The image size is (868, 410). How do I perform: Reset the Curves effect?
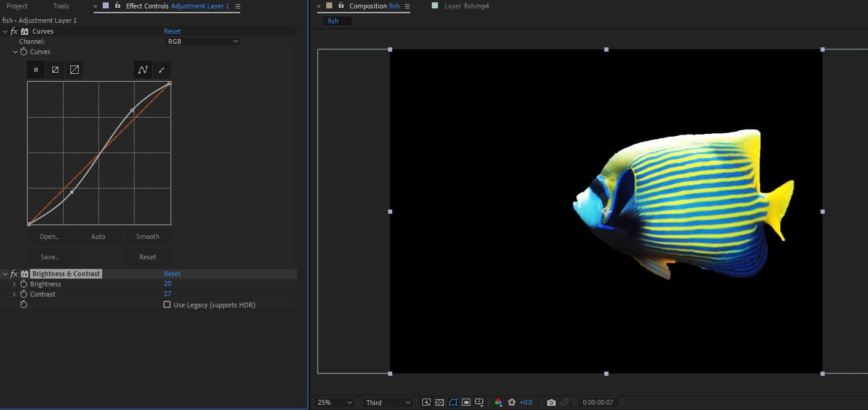(x=172, y=31)
